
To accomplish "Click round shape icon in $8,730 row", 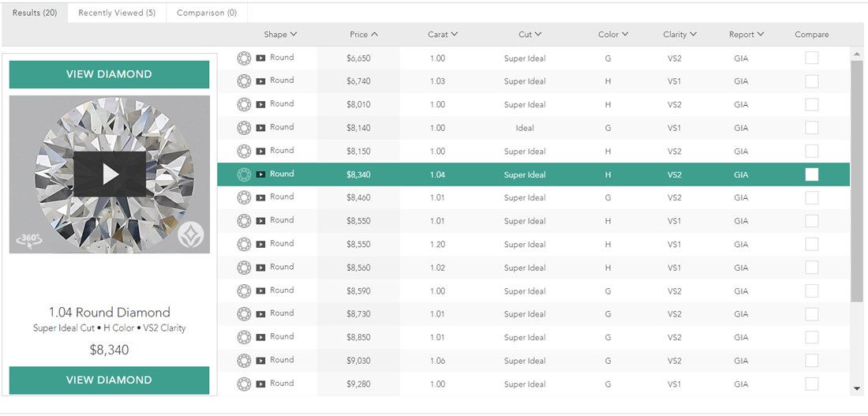I will coord(244,314).
